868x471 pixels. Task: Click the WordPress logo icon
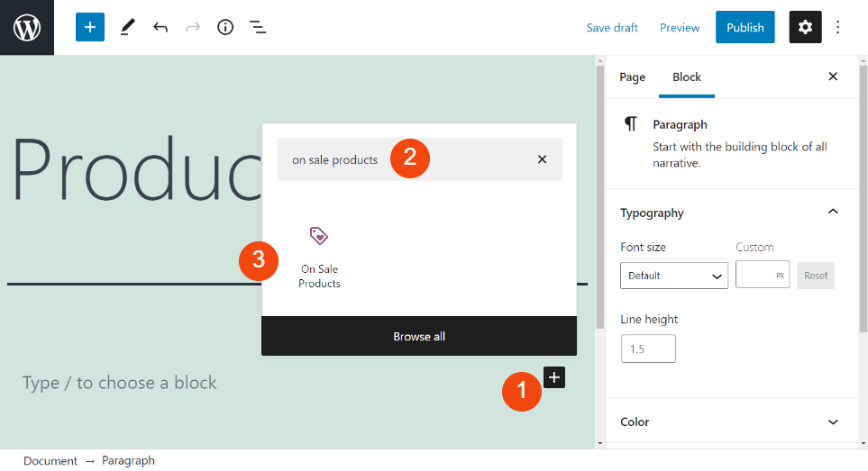[27, 27]
